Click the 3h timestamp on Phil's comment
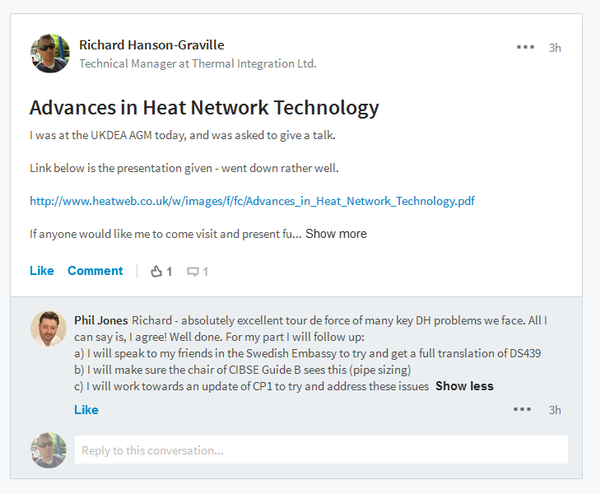Screen dimensions: 600x494 tap(555, 410)
